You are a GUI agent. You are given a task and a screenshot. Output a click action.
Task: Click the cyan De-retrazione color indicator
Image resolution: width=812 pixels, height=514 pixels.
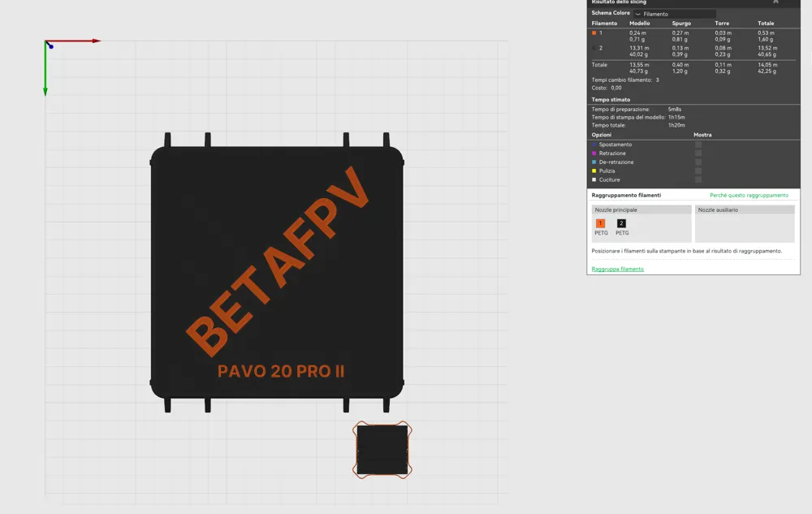pyautogui.click(x=594, y=162)
